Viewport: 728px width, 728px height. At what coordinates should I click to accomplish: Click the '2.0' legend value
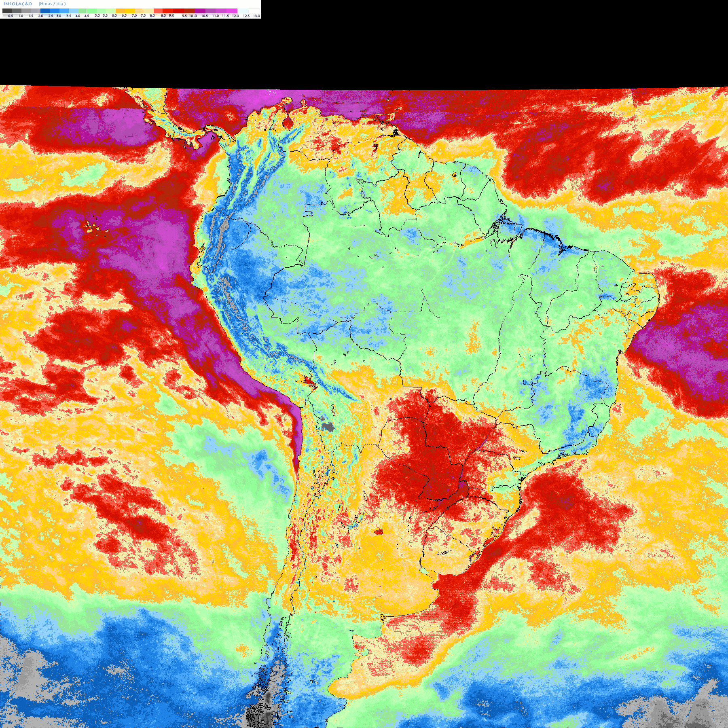click(41, 16)
